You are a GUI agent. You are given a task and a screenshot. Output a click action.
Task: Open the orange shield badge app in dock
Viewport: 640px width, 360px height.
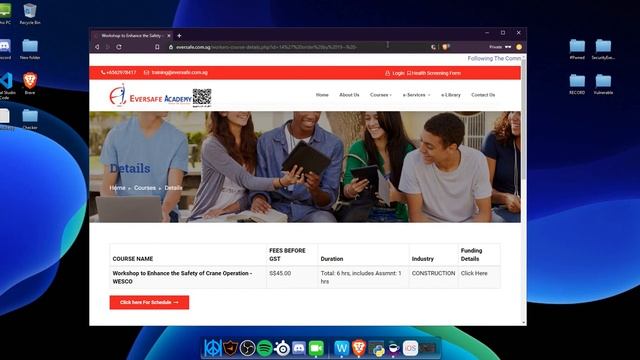click(230, 348)
